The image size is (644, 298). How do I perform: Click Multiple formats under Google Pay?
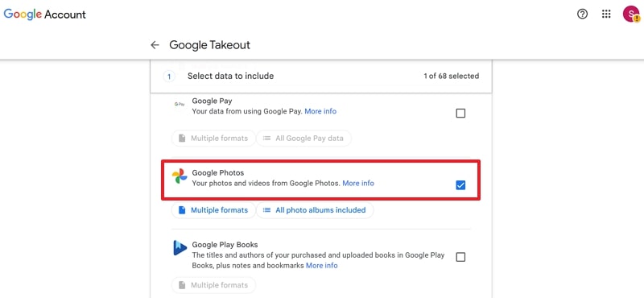tap(213, 139)
